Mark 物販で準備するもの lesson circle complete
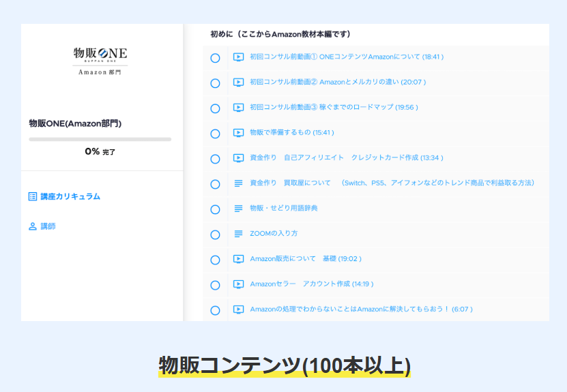The image size is (567, 392). (x=215, y=134)
